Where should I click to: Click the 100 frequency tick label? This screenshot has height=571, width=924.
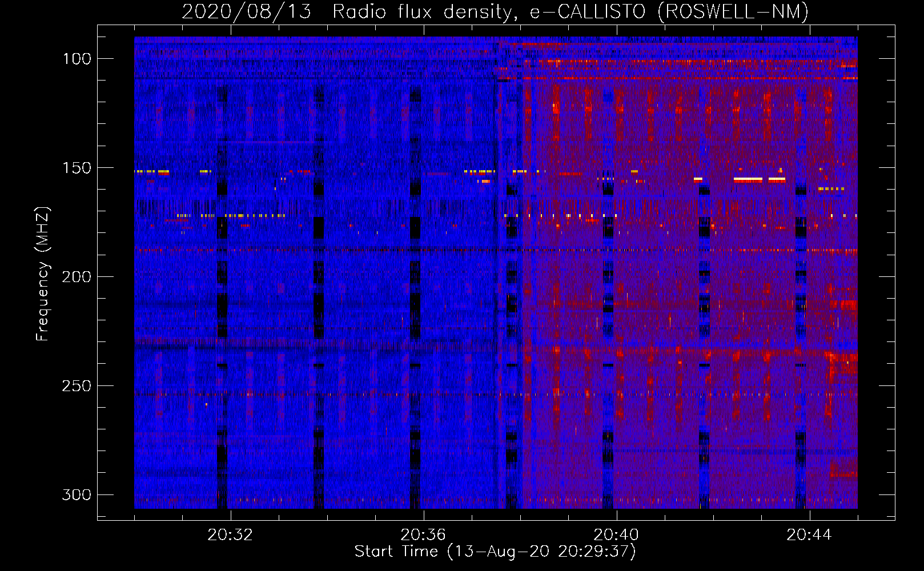[x=77, y=59]
